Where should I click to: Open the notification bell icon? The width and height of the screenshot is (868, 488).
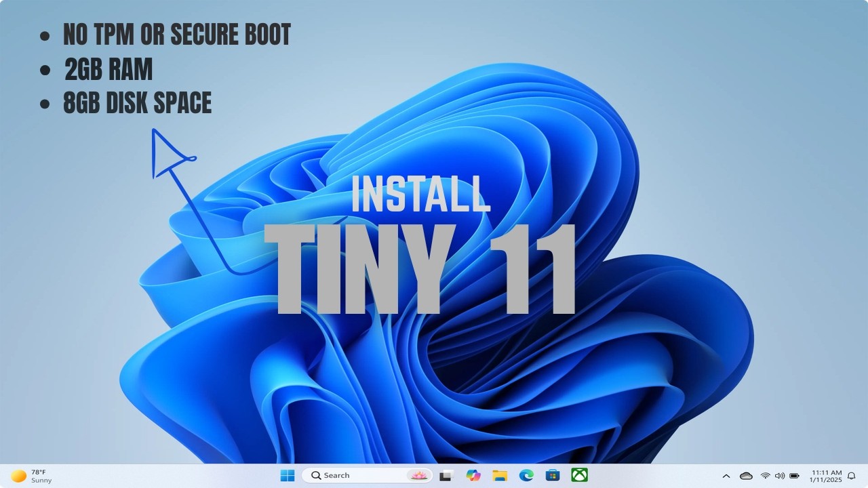coord(852,476)
